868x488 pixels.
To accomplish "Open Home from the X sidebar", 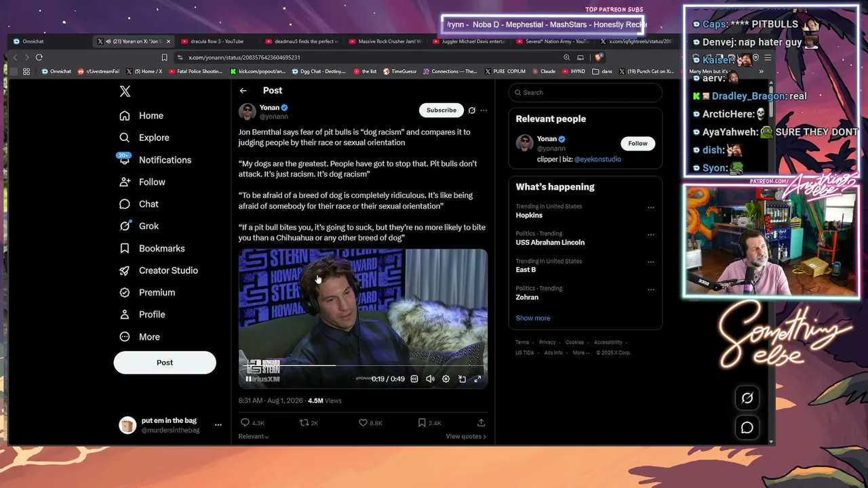I will [142, 116].
